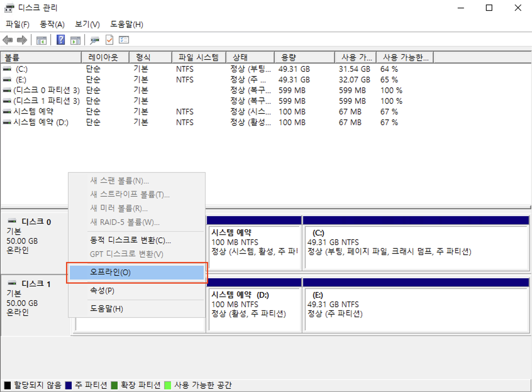This screenshot has height=392, width=532.
Task: Select Disk 0 시스템 예약 100 MB partition block
Action: [x=254, y=243]
